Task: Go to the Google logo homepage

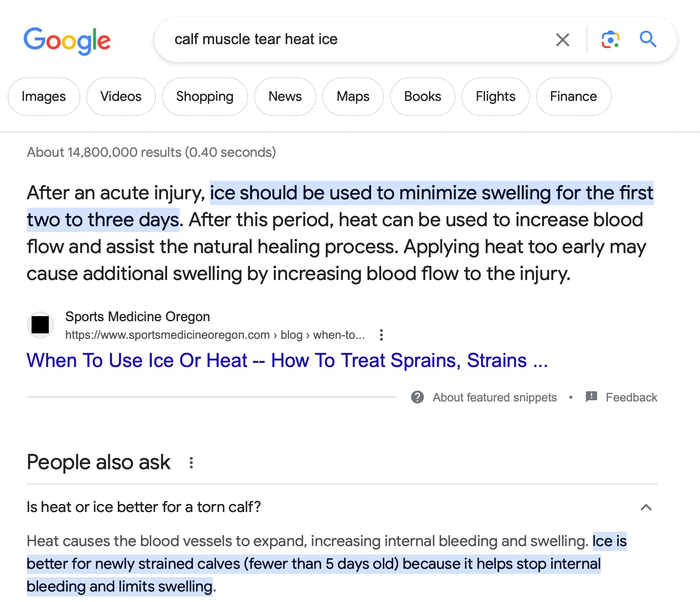Action: (x=67, y=41)
